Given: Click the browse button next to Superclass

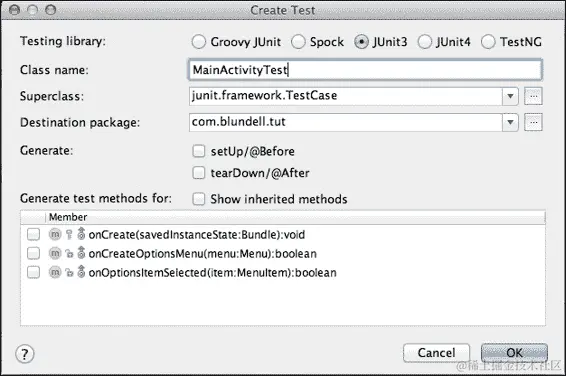Looking at the screenshot, I should (533, 96).
